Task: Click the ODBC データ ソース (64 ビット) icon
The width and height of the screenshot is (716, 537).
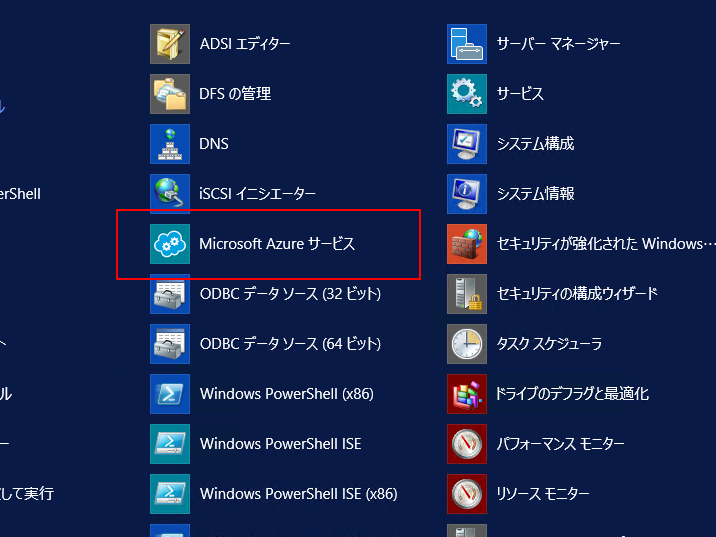Action: click(x=170, y=344)
